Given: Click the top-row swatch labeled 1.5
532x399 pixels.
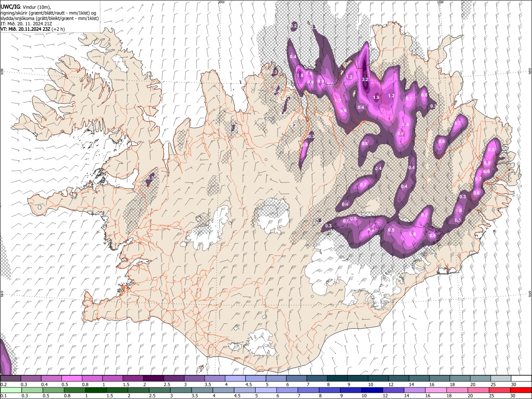Looking at the screenshot, I should tap(133, 378).
